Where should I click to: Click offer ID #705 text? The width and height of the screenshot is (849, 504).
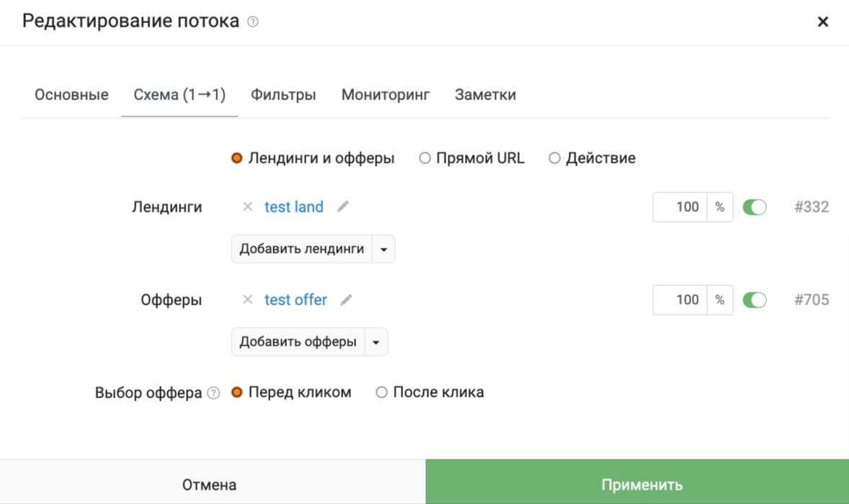811,300
